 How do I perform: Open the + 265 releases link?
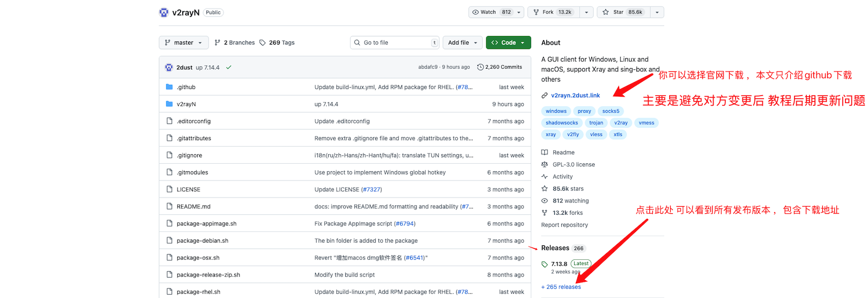click(x=561, y=287)
